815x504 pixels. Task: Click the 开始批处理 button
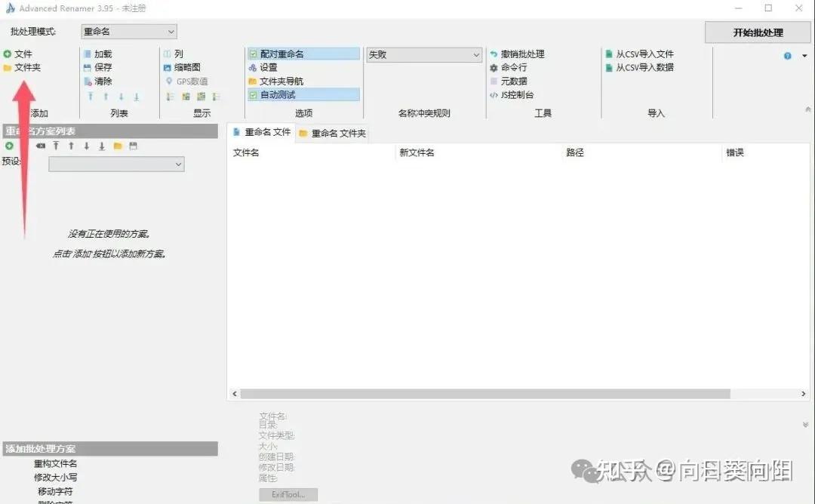(758, 32)
